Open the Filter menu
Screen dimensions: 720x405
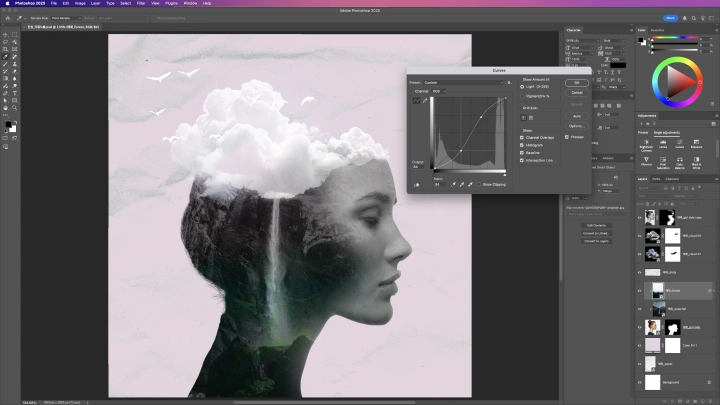pyautogui.click(x=141, y=3)
